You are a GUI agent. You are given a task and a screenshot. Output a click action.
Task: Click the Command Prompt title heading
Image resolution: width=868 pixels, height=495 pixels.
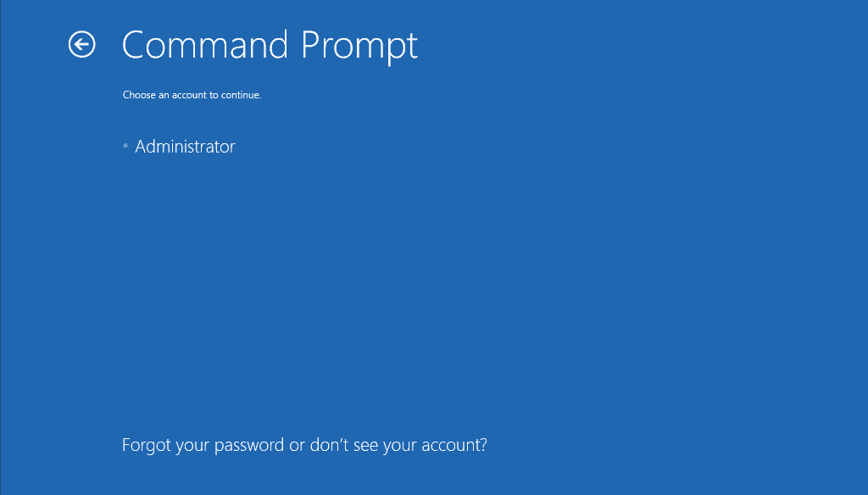pyautogui.click(x=270, y=45)
